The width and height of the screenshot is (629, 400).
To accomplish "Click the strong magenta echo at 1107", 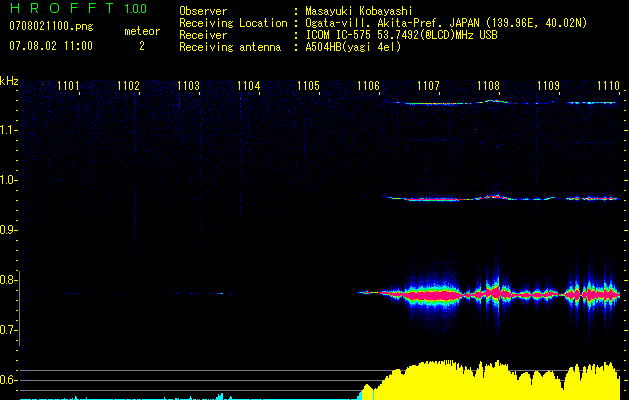I will (431, 296).
